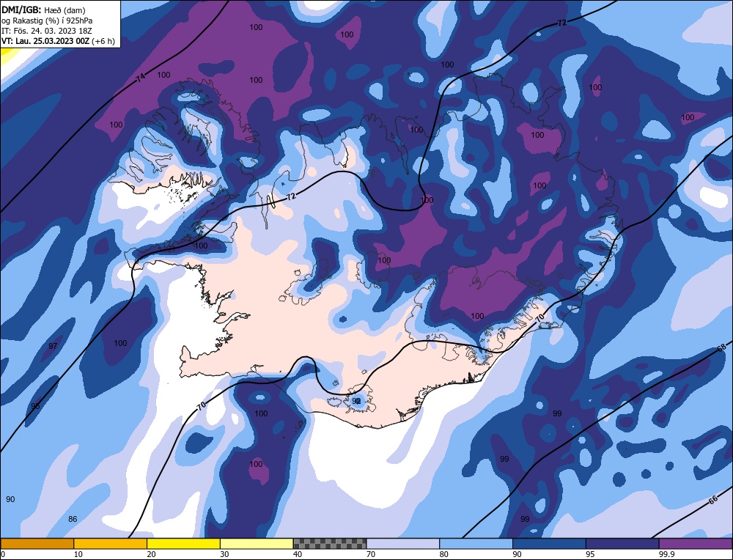Click the medium blue 90–95 legend swatch

click(549, 543)
